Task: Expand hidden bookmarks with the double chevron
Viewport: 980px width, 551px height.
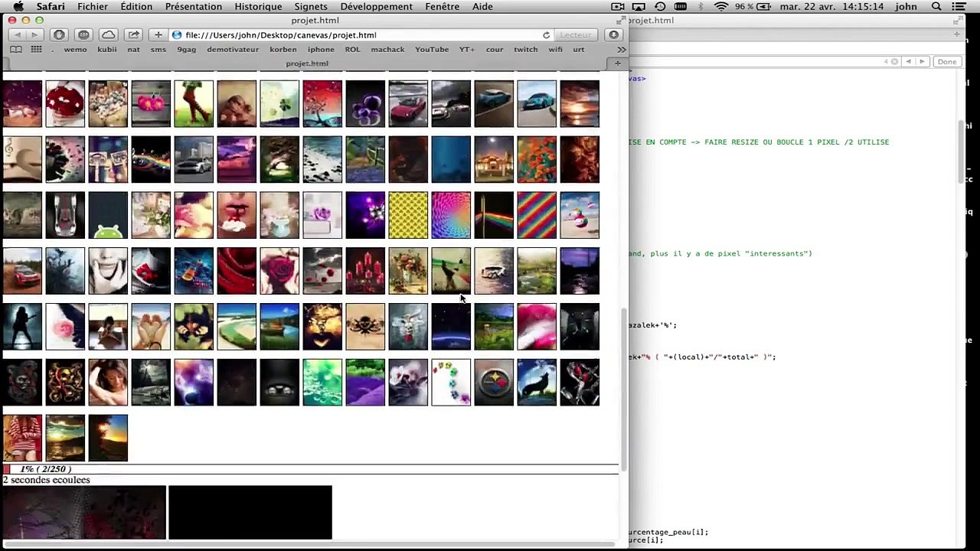Action: tap(622, 50)
